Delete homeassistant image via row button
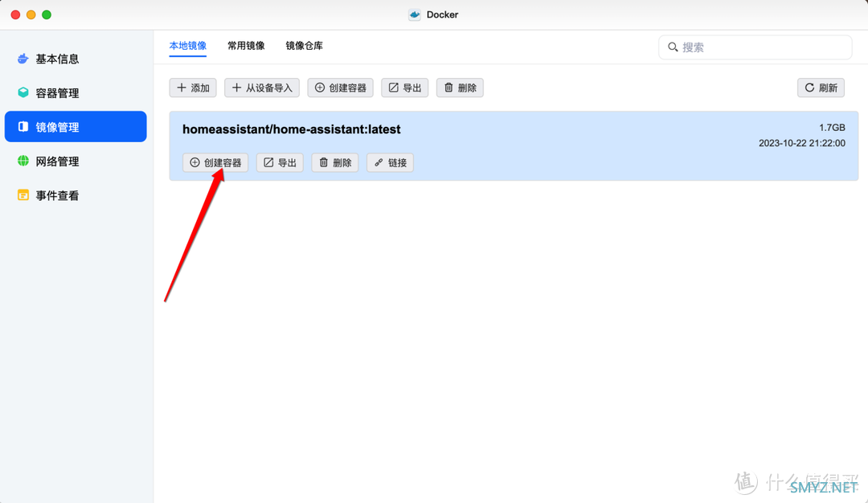This screenshot has height=503, width=868. point(335,162)
